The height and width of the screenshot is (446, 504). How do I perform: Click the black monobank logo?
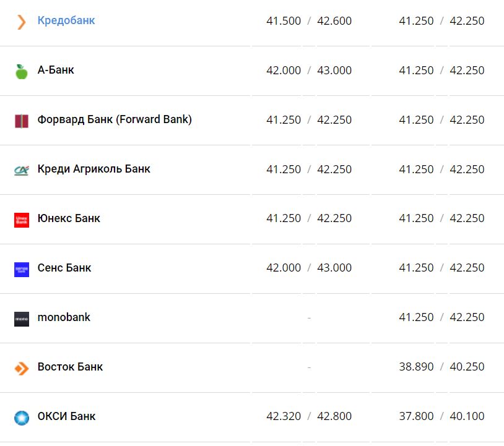(x=22, y=319)
